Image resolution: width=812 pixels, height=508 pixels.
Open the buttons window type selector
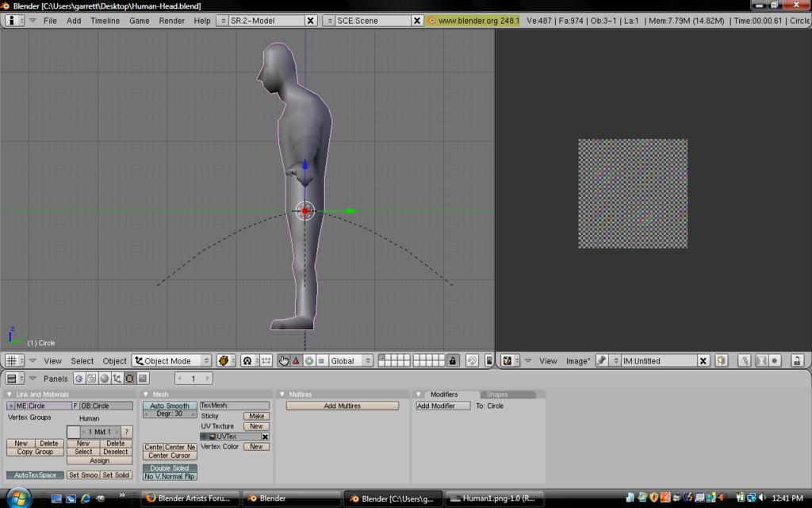[14, 379]
